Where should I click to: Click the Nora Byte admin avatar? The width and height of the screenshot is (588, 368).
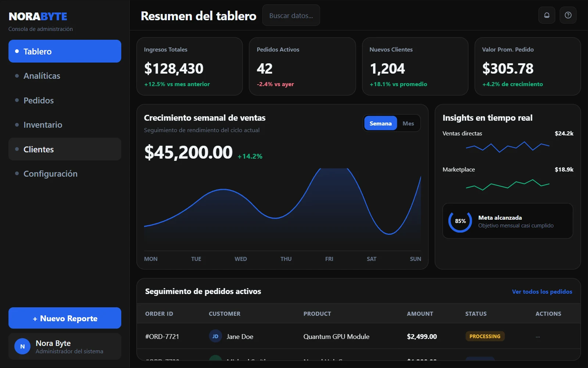22,346
